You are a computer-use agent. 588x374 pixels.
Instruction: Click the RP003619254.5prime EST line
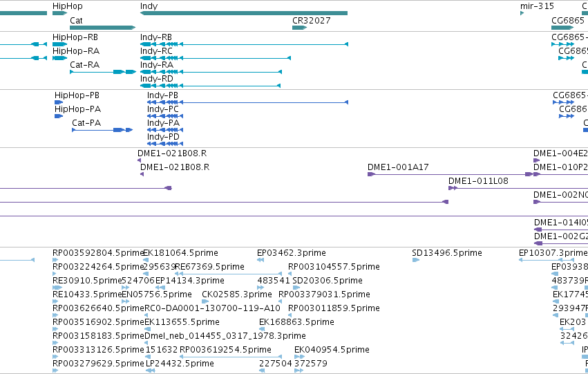(231, 357)
